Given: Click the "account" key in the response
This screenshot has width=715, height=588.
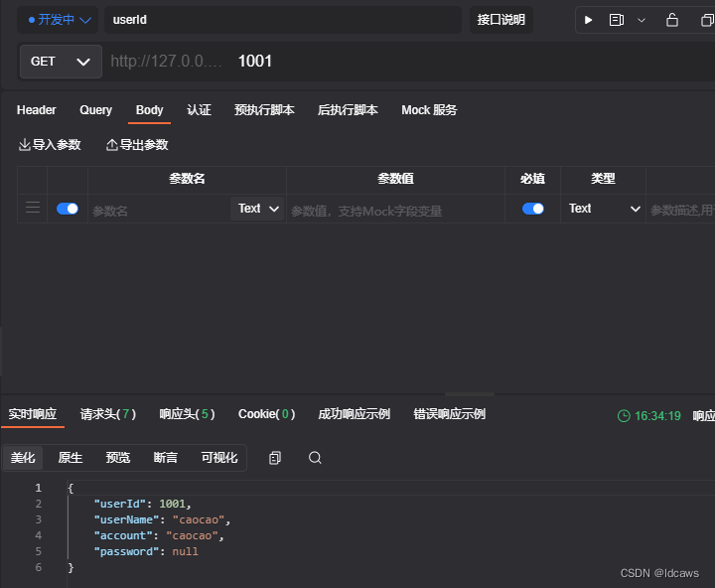Looking at the screenshot, I should [x=123, y=535].
